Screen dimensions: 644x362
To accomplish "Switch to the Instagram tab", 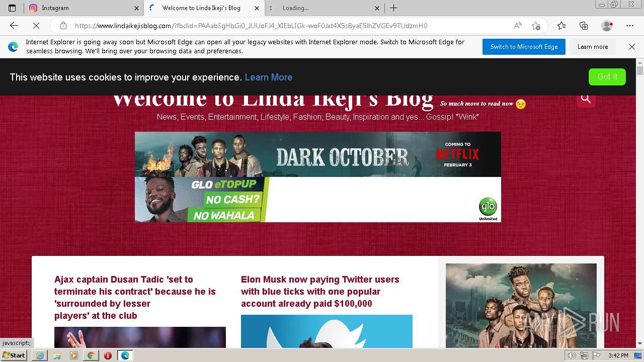I will pos(84,8).
